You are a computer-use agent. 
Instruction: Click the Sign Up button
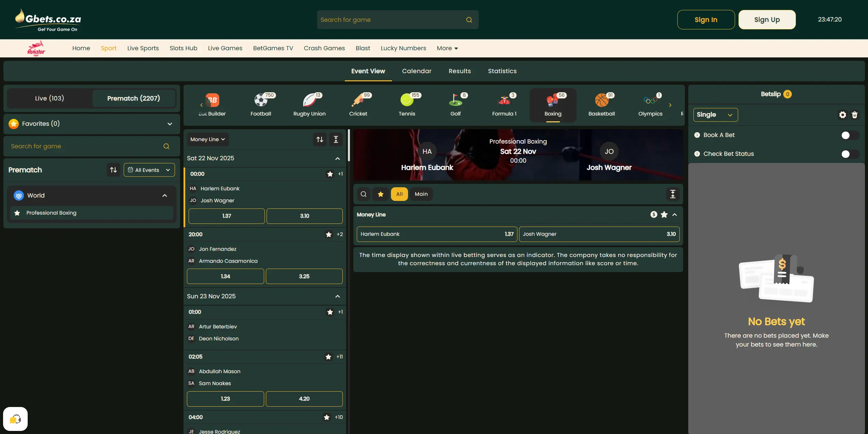click(x=767, y=19)
